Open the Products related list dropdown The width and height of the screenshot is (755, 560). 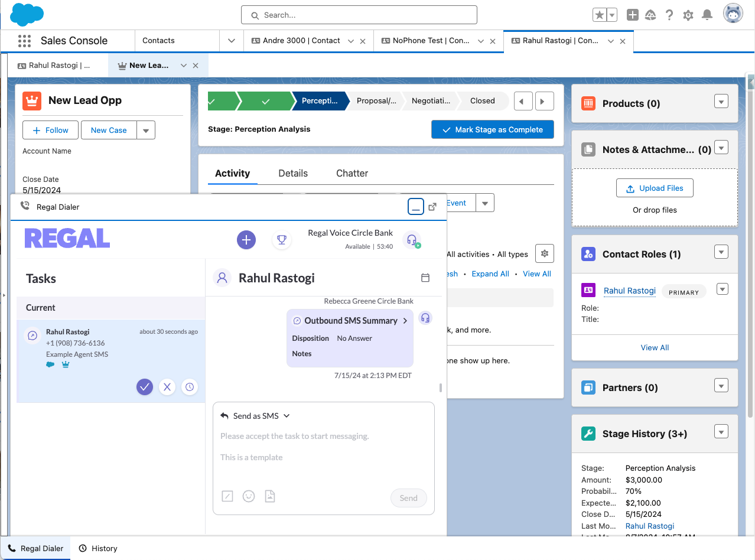click(x=721, y=102)
